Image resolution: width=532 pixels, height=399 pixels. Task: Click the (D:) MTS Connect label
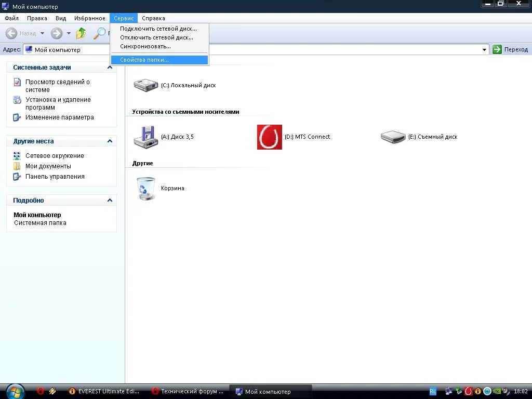point(308,137)
